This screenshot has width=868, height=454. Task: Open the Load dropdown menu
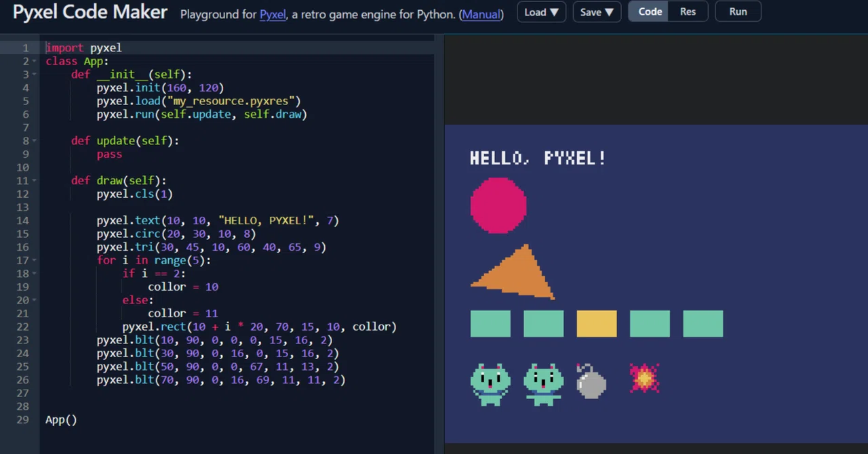coord(541,12)
